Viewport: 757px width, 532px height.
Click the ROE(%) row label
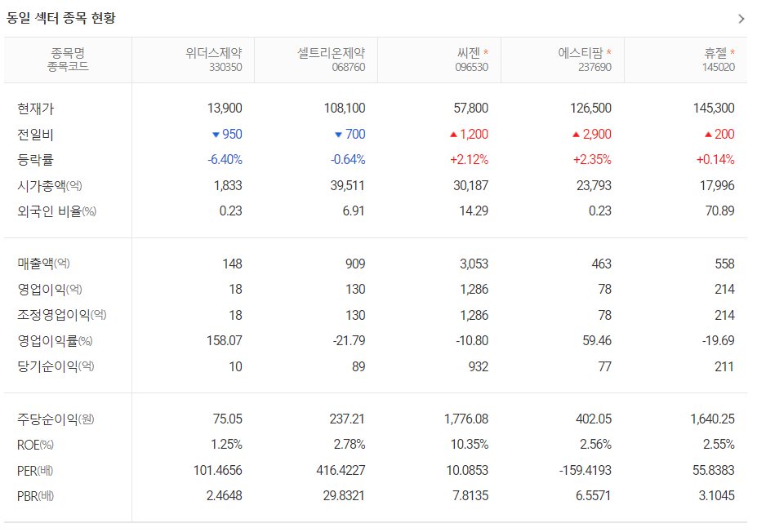point(35,445)
